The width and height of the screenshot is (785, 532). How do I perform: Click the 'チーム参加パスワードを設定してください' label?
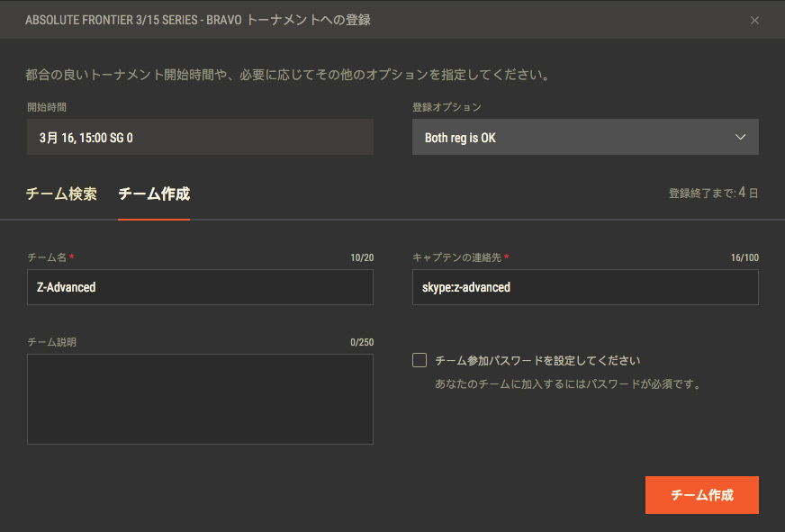[537, 360]
